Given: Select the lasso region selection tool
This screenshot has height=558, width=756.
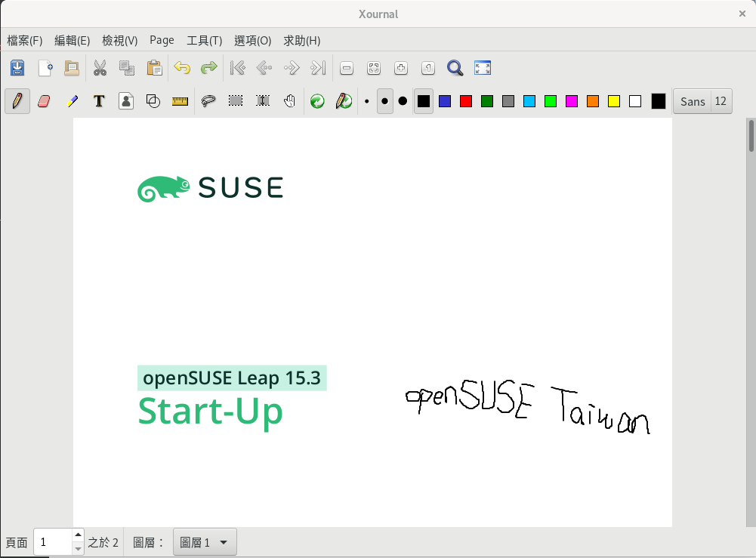Looking at the screenshot, I should [x=208, y=101].
